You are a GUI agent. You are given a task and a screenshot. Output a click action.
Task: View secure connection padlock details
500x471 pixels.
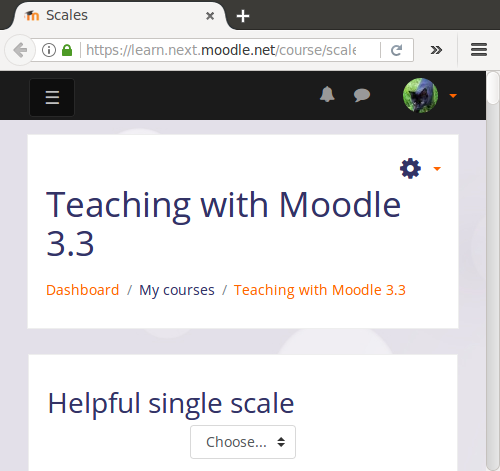point(67,50)
